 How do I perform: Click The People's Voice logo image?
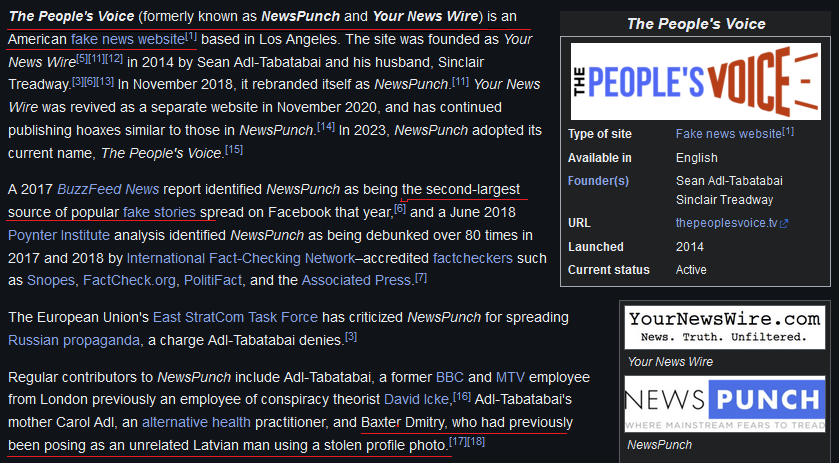click(x=696, y=81)
